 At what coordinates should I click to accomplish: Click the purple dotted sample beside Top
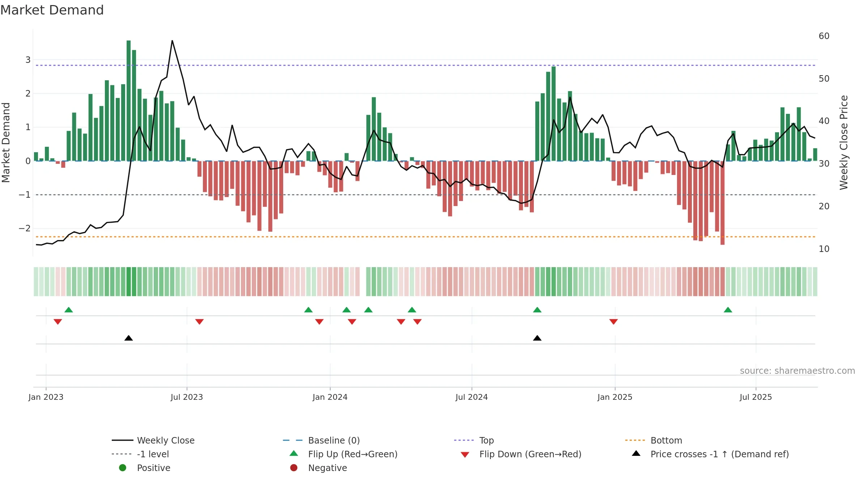coord(464,440)
